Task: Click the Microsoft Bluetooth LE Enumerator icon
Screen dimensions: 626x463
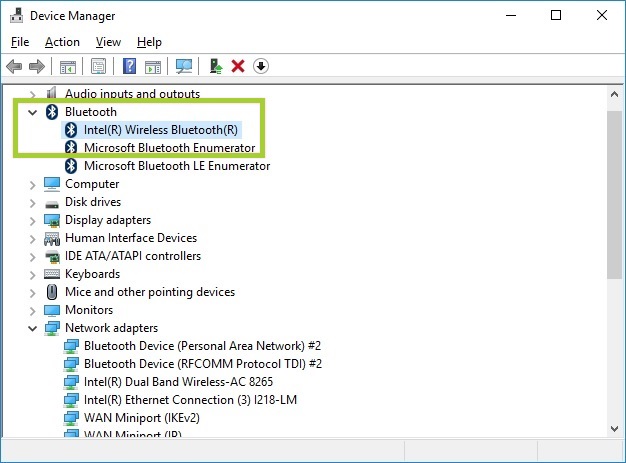Action: [71, 166]
